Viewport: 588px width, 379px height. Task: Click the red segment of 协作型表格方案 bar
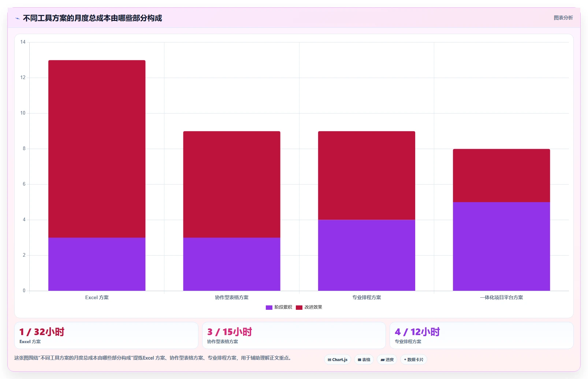pyautogui.click(x=232, y=184)
